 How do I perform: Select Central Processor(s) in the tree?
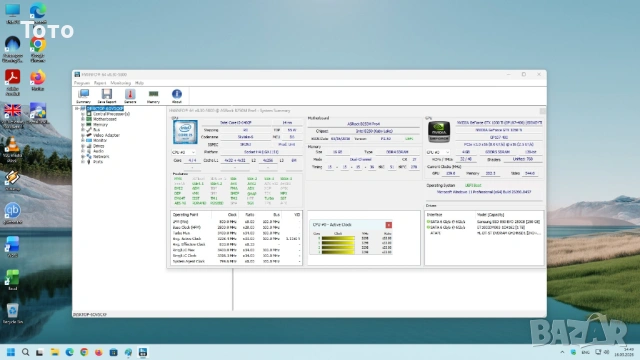click(111, 114)
